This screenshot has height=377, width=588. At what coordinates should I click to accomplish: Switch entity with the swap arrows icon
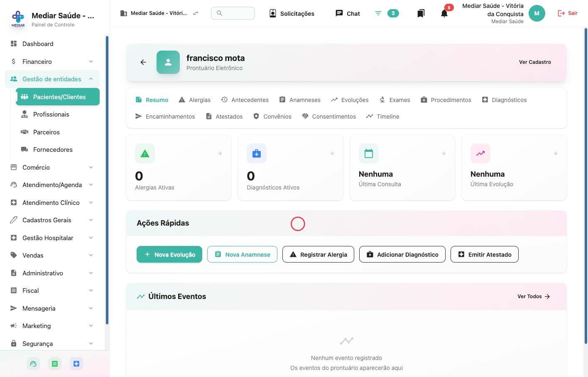(196, 13)
